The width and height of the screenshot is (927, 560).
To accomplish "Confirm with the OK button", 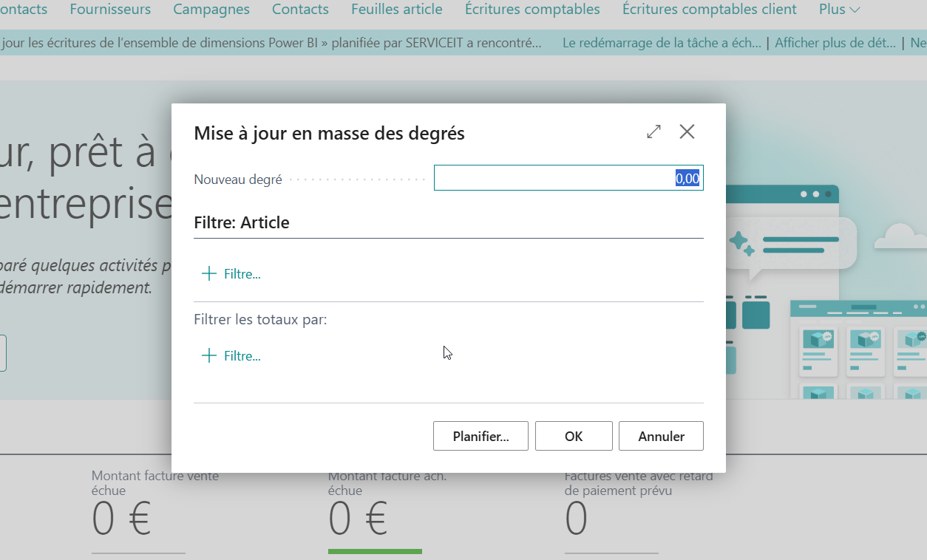I will (574, 436).
